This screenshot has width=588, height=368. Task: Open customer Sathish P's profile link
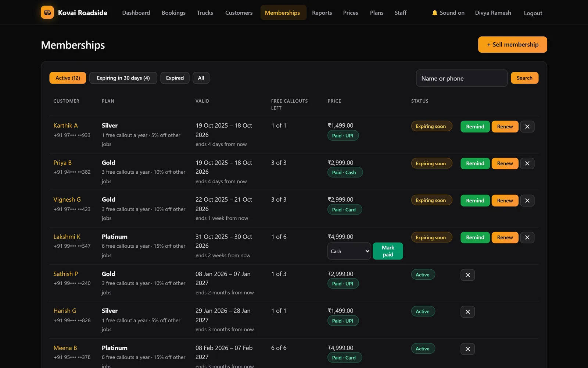click(65, 274)
